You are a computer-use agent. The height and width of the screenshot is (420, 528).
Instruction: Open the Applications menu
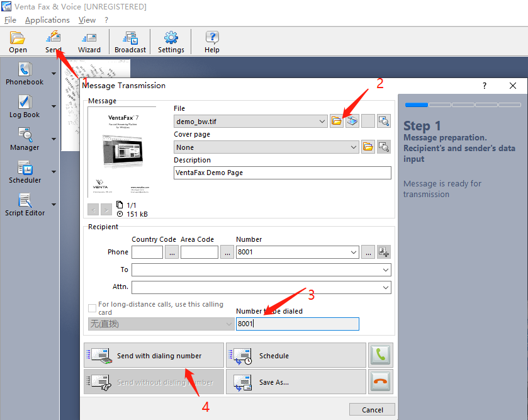(47, 20)
